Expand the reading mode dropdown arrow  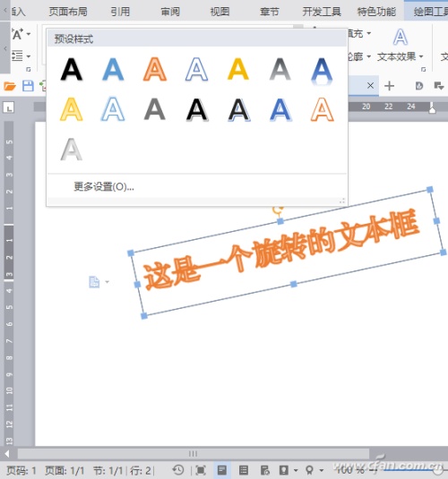pyautogui.click(x=296, y=470)
